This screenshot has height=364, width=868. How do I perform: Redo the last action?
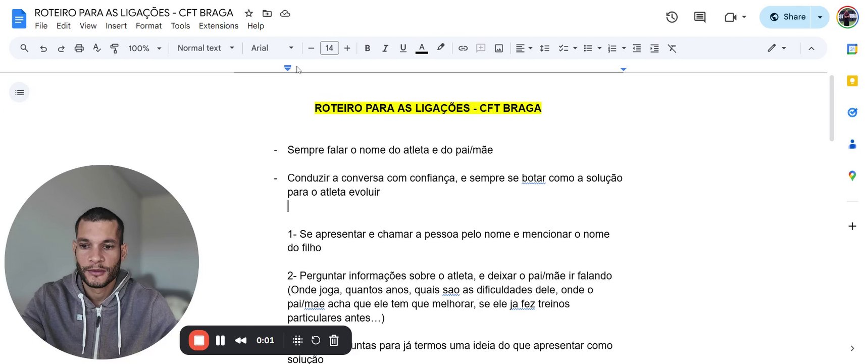coord(61,49)
